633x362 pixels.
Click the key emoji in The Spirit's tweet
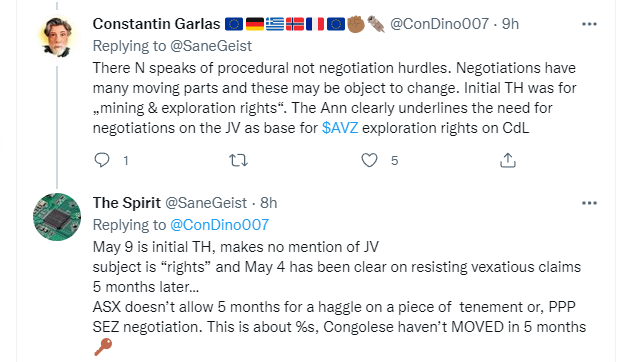pos(103,347)
